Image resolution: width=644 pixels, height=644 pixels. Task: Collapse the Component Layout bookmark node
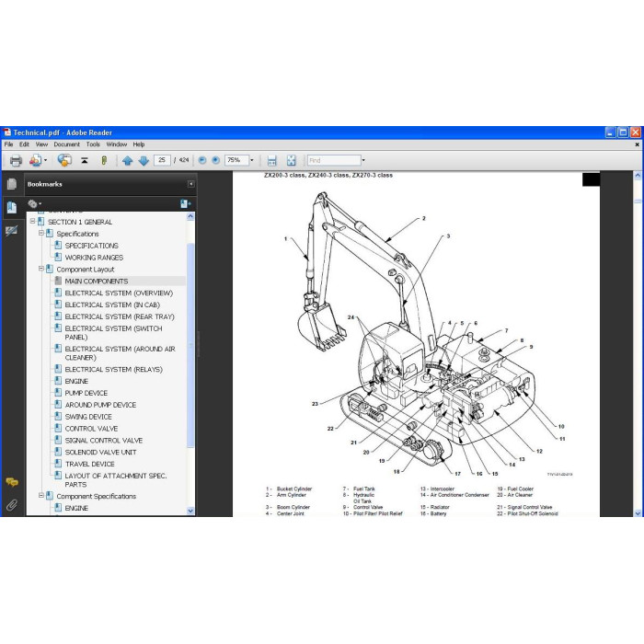[x=41, y=269]
